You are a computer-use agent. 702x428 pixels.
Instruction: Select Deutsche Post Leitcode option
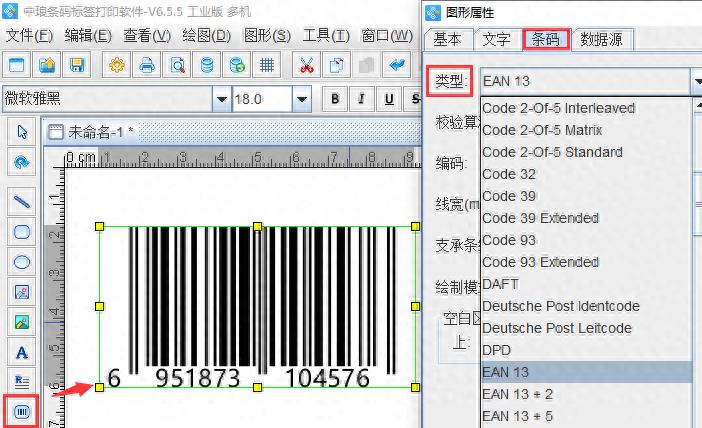coord(556,328)
